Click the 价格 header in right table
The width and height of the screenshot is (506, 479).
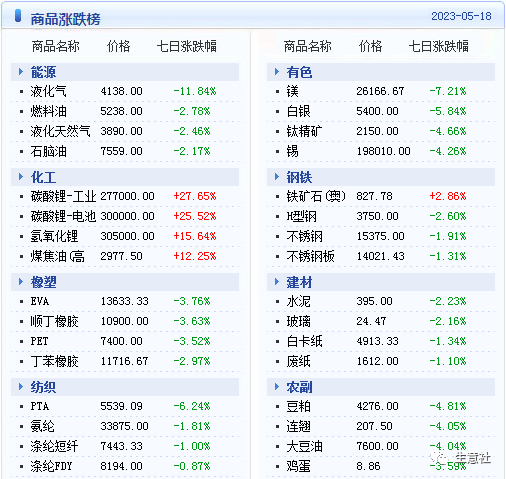pos(370,46)
